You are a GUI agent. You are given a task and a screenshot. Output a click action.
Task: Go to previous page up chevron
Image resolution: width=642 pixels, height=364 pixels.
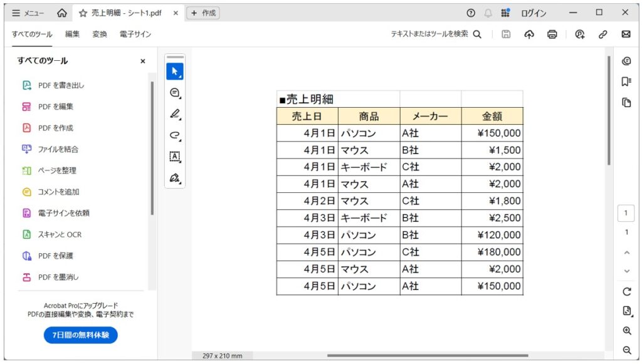[x=626, y=252]
